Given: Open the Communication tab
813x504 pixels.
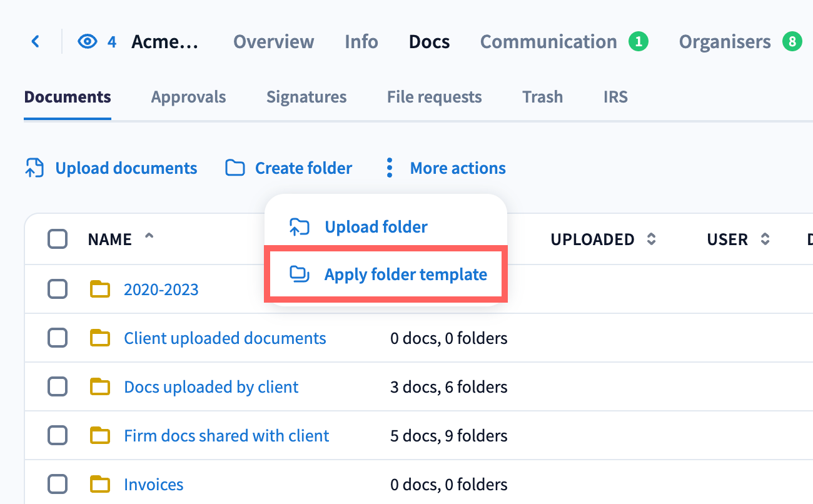Looking at the screenshot, I should [x=548, y=42].
